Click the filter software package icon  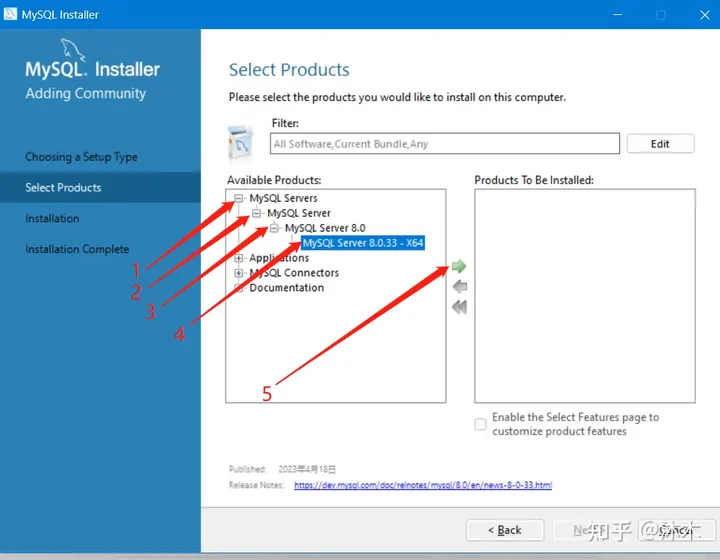pos(241,144)
